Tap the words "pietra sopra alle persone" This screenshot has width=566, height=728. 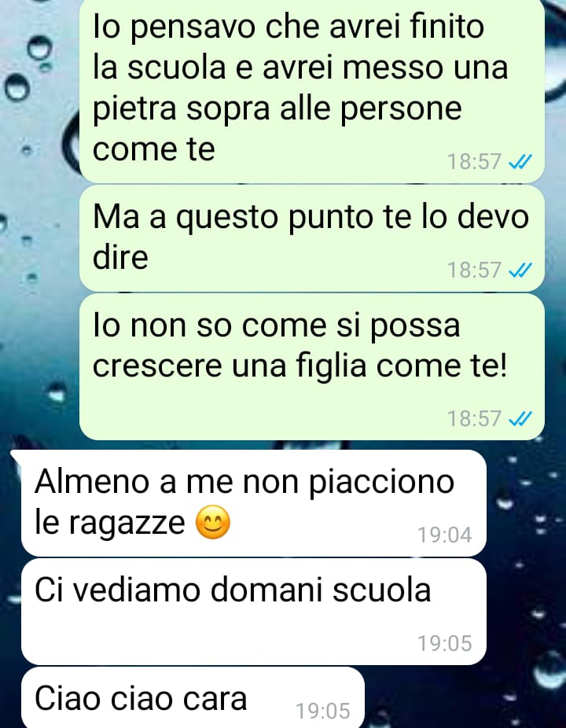tap(277, 110)
